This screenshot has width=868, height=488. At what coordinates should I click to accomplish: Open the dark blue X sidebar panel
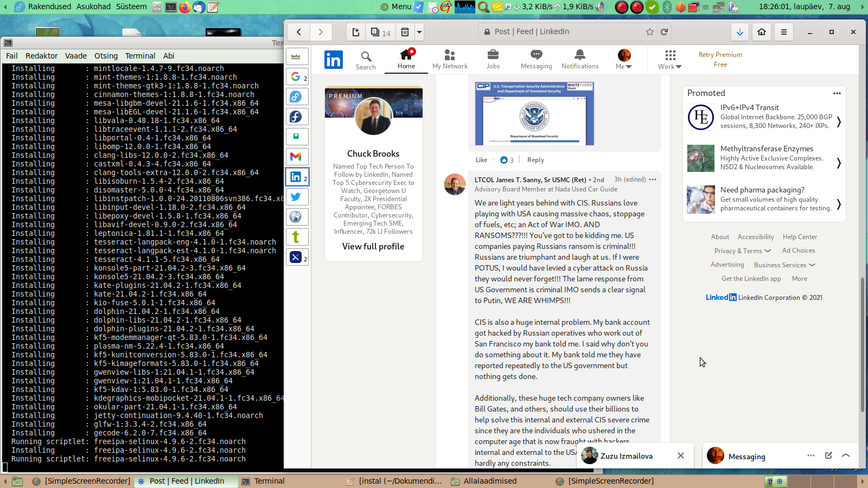(297, 257)
